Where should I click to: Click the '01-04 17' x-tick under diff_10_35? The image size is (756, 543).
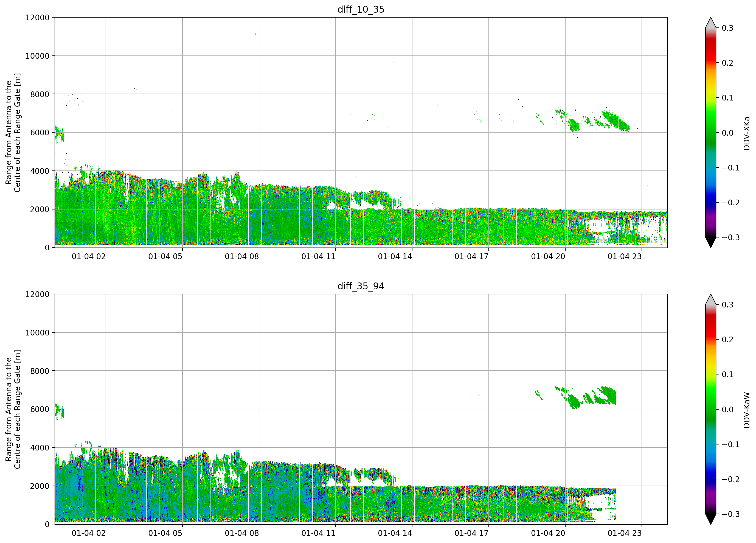coord(472,256)
